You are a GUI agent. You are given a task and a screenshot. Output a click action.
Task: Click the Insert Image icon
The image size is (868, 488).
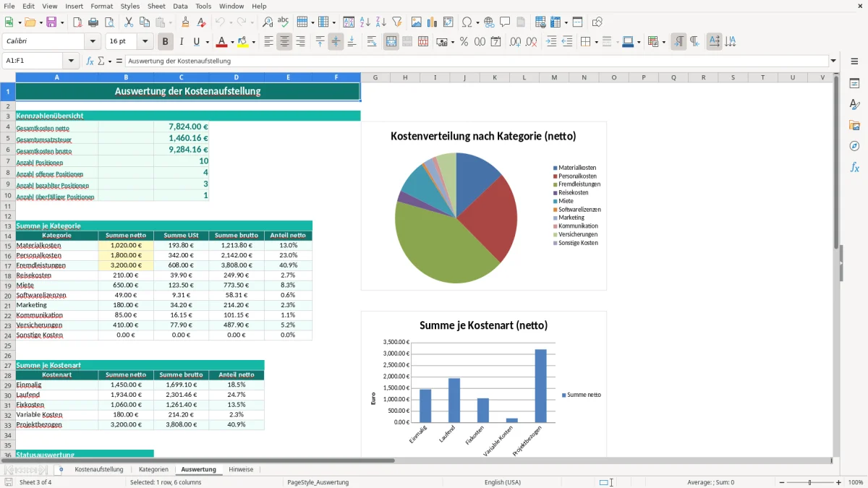[417, 22]
